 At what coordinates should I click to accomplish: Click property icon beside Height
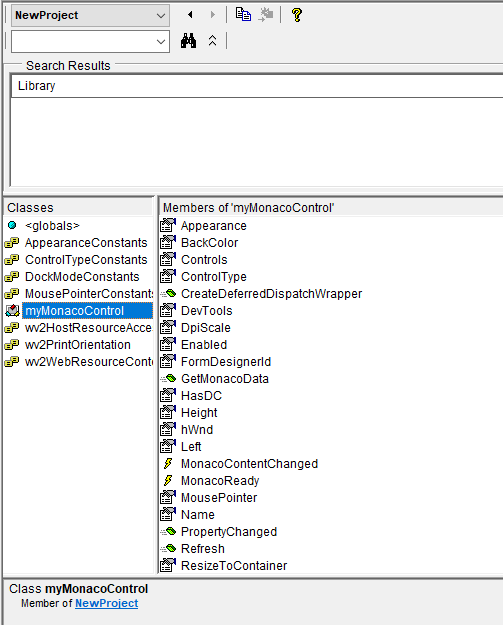coord(168,412)
